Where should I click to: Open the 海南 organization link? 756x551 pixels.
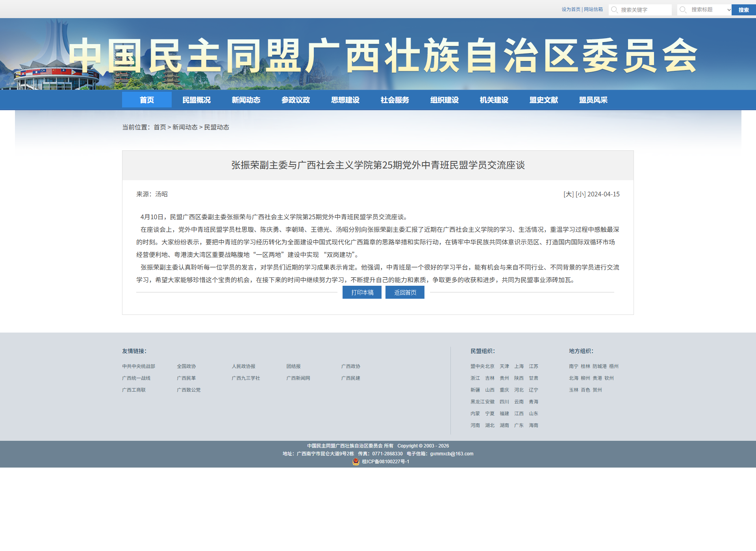[x=534, y=425]
